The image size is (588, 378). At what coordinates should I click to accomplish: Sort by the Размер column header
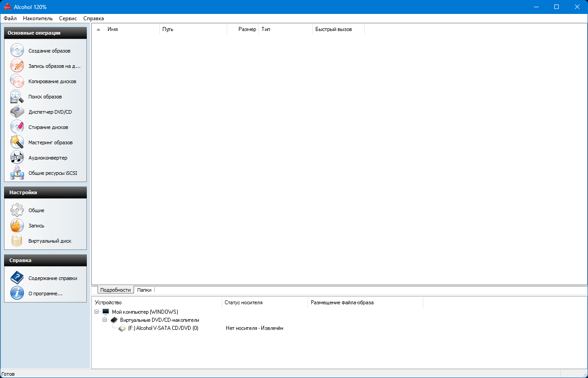pyautogui.click(x=243, y=29)
